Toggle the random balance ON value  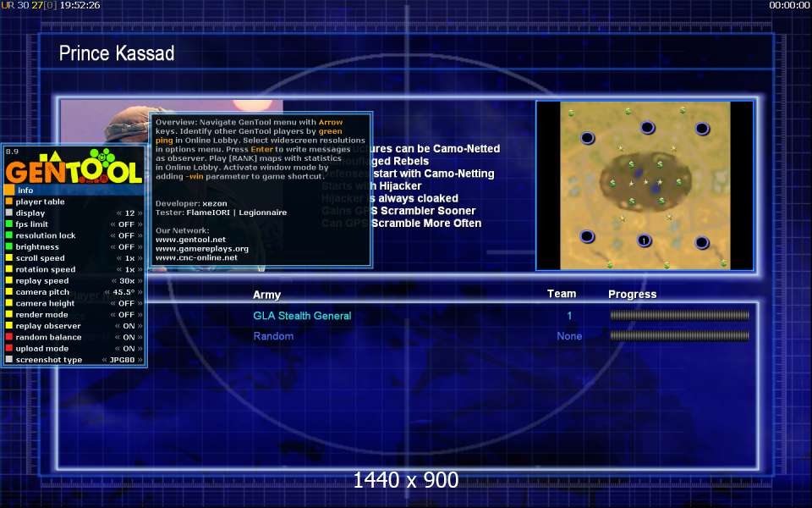coord(129,338)
